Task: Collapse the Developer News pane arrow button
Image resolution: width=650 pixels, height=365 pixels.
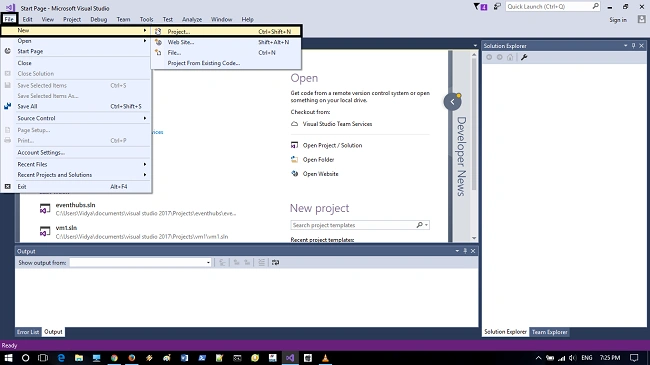Action: click(x=452, y=102)
